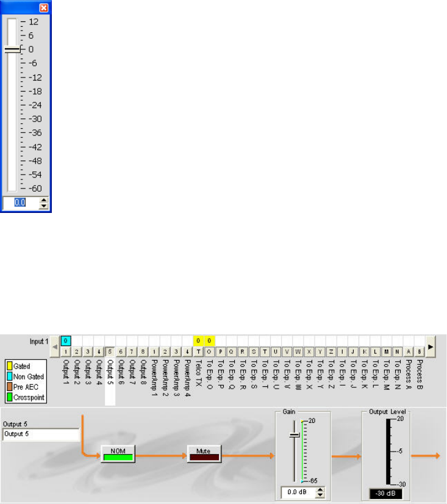The height and width of the screenshot is (504, 447).
Task: Click the Crosspoint green legend swatch
Action: tap(10, 397)
